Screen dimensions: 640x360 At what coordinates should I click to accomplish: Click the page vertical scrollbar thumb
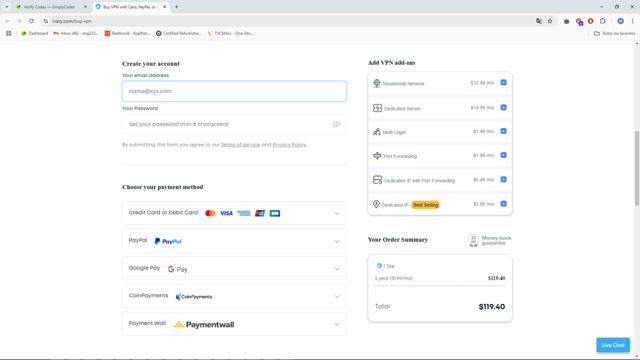coord(637,168)
